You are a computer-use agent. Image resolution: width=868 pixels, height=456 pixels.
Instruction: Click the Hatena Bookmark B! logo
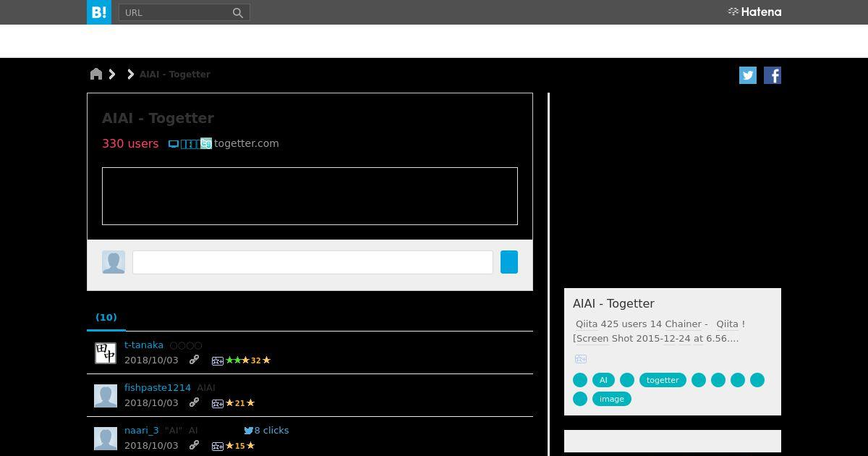pos(99,12)
